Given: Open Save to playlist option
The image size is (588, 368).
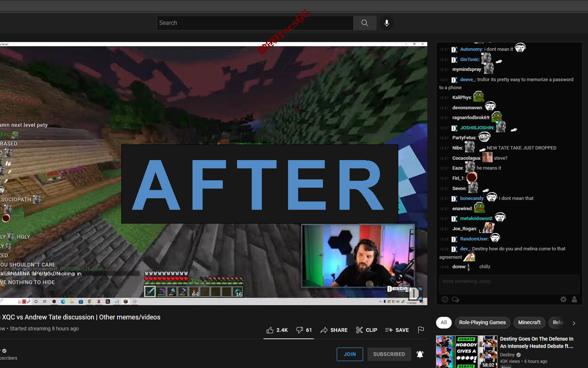Looking at the screenshot, I should point(397,330).
